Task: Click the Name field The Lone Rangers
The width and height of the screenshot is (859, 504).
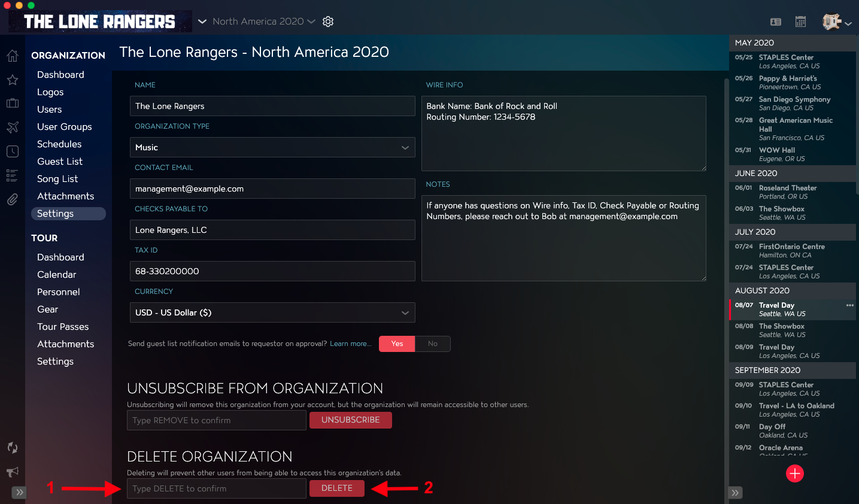Action: click(x=272, y=106)
